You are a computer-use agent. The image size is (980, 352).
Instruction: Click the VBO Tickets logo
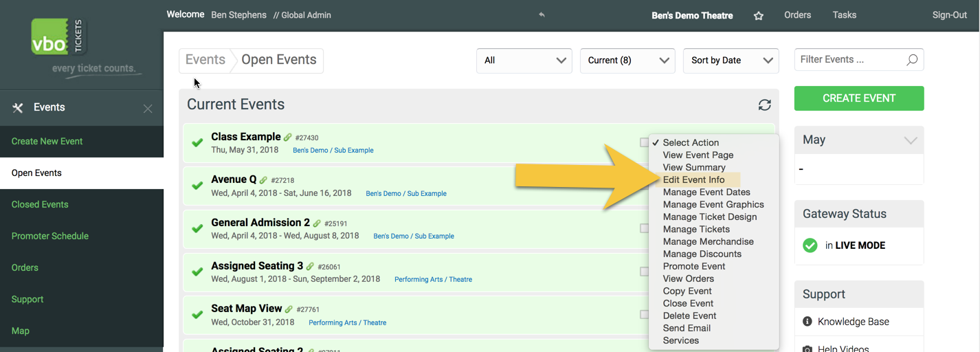60,37
